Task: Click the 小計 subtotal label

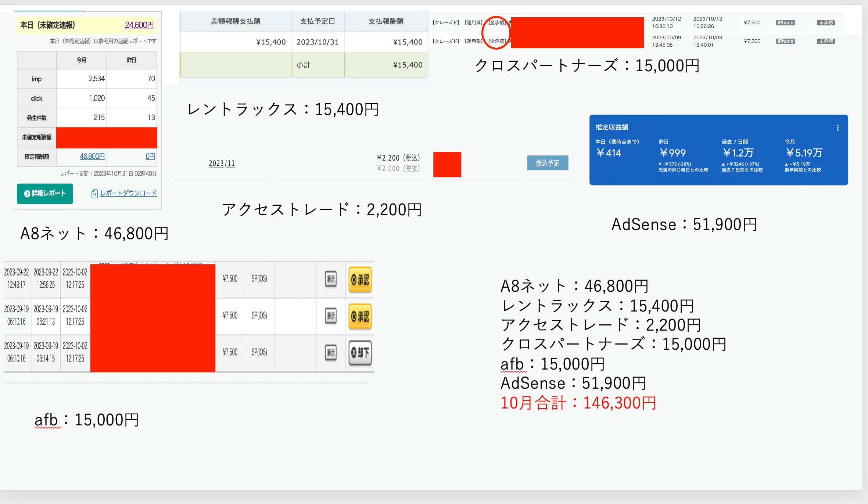Action: click(304, 65)
